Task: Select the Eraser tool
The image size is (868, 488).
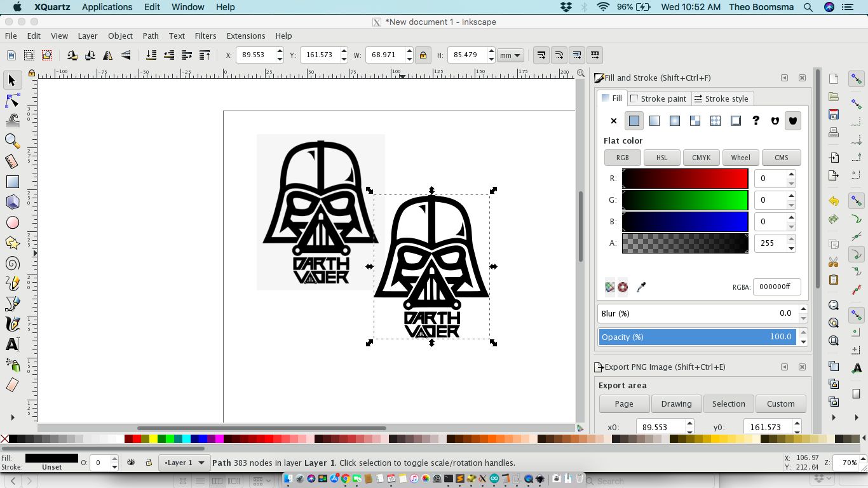Action: pos(12,386)
